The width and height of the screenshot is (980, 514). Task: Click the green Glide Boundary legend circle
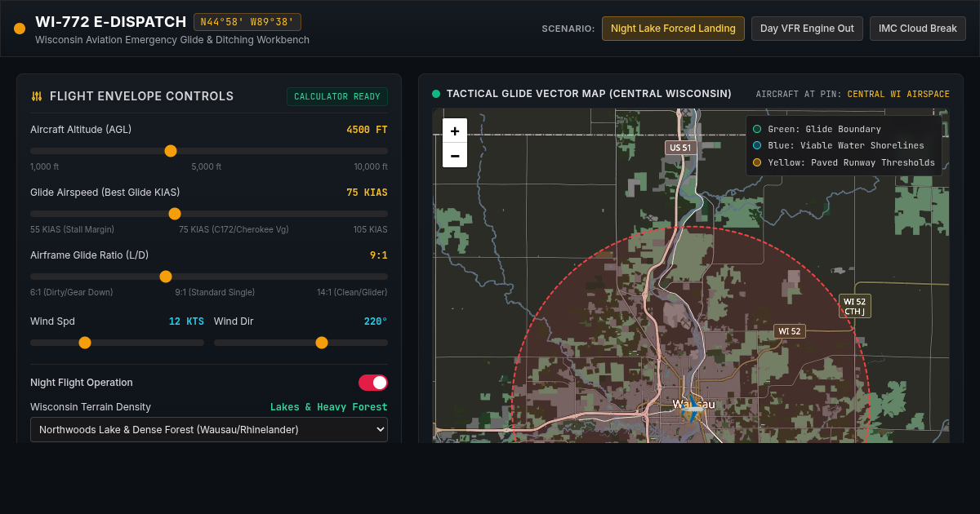[x=757, y=129]
